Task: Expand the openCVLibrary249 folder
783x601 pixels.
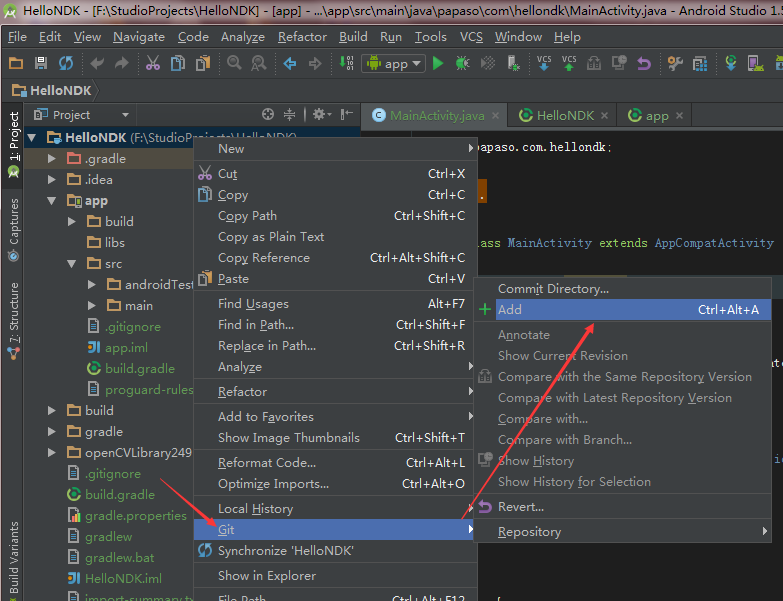Action: click(x=52, y=452)
